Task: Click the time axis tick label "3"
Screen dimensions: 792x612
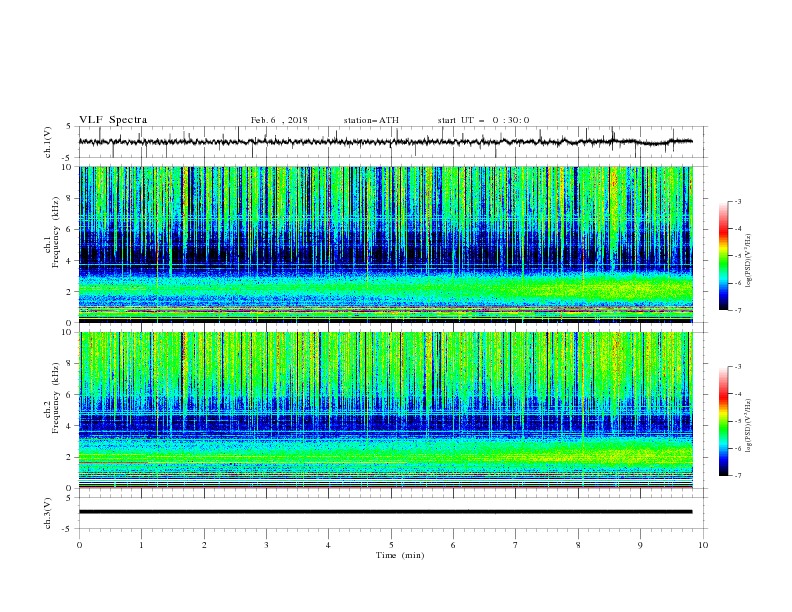Action: tap(266, 545)
